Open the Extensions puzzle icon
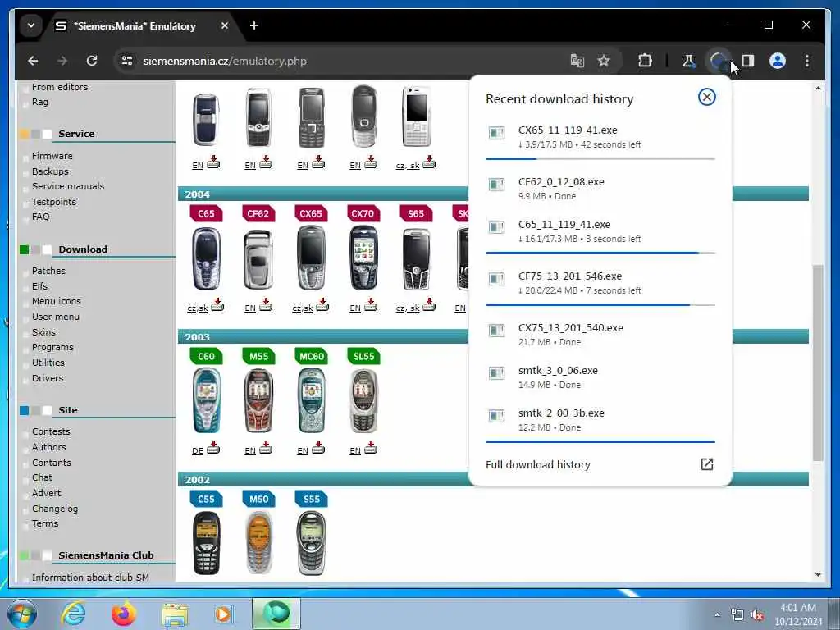 (645, 61)
